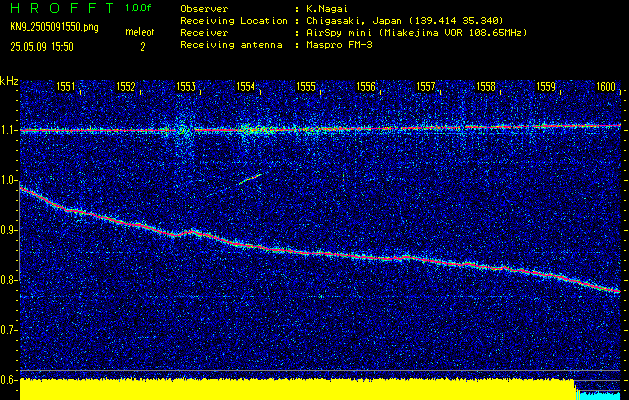Click the 1552 time marker
Viewport: 629px width, 400px height.
pyautogui.click(x=126, y=87)
